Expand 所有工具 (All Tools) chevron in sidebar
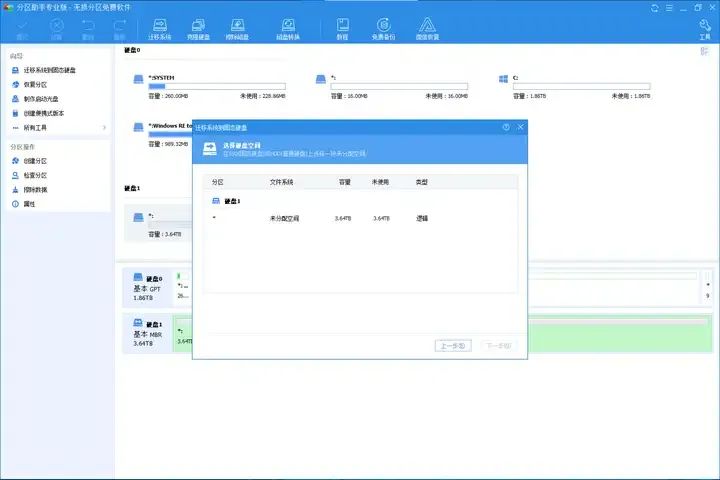 (104, 128)
